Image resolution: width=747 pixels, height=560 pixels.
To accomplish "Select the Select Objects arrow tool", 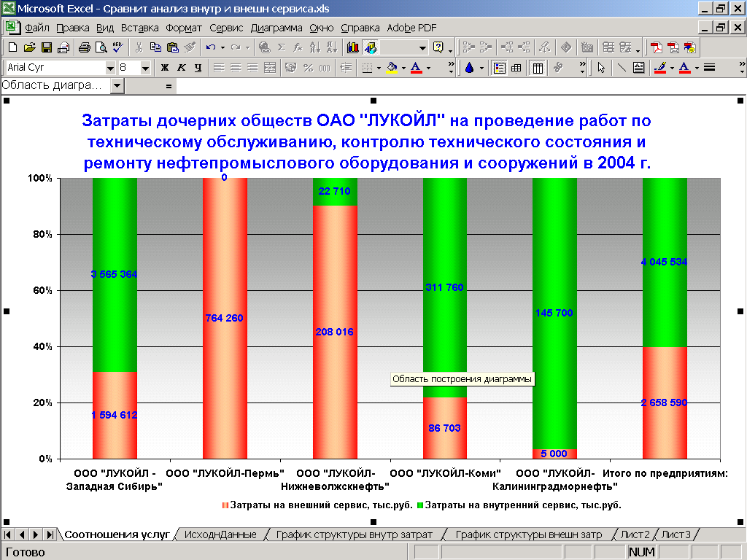I will point(601,68).
